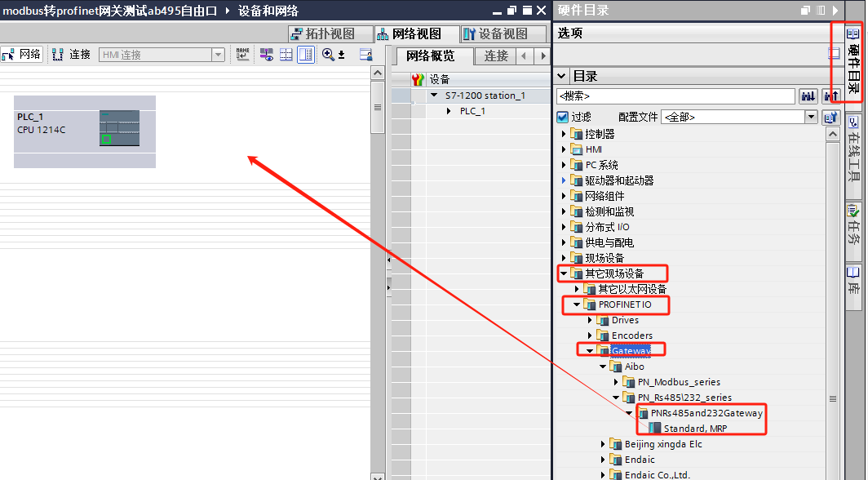
Task: Expand PLC_1 in network overview table
Action: pos(449,111)
